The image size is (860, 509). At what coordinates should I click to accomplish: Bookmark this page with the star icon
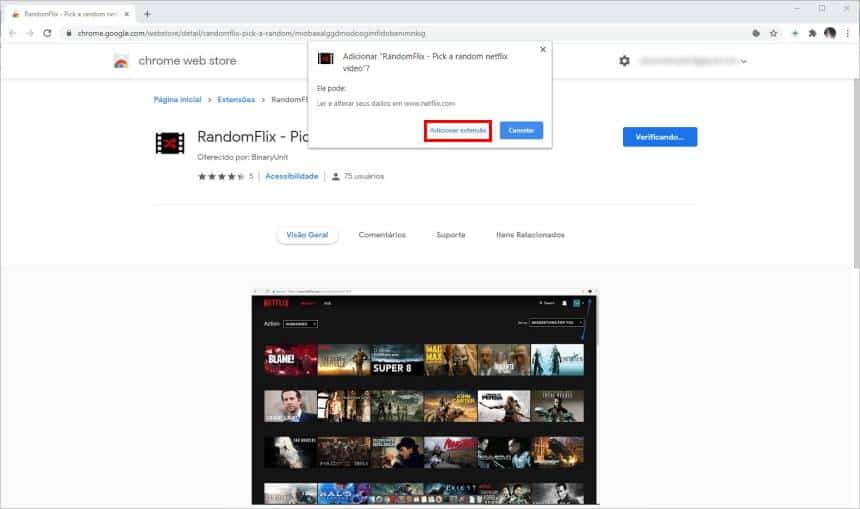[773, 33]
